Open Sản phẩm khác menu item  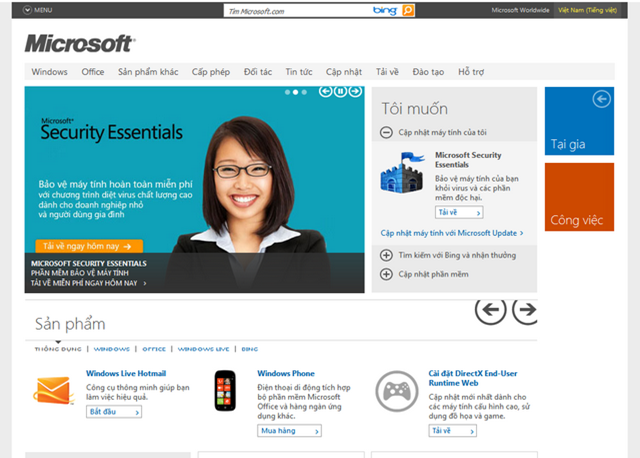(x=148, y=72)
